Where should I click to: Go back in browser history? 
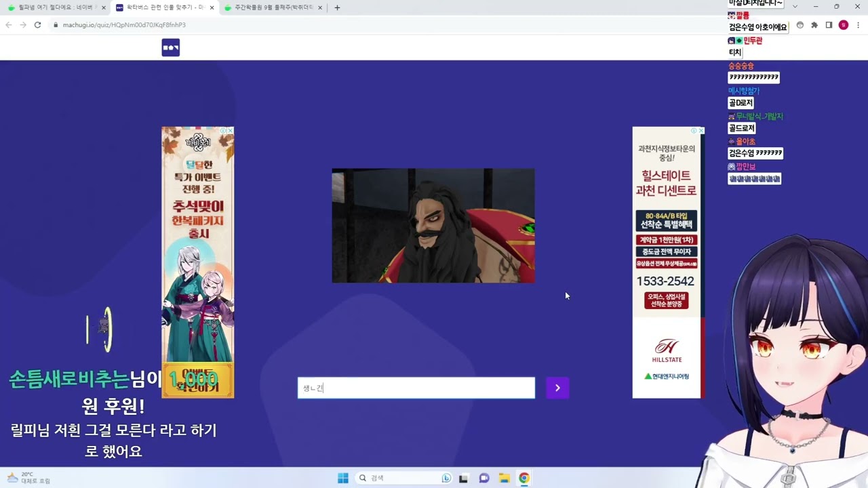tap(9, 25)
